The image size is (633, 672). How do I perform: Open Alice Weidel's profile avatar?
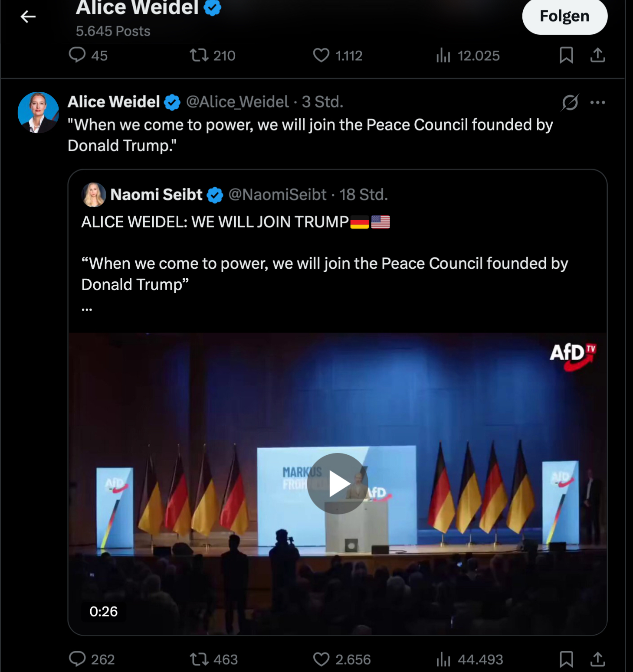pos(38,112)
